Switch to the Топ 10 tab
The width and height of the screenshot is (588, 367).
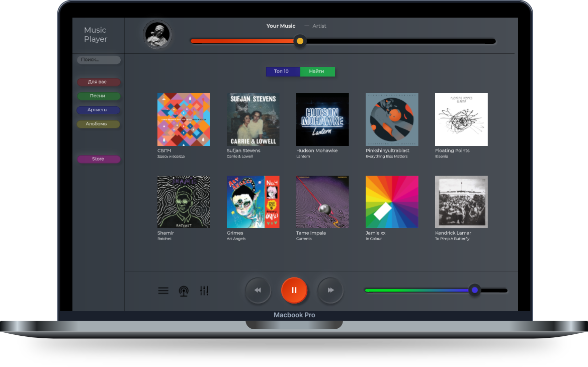coord(283,71)
